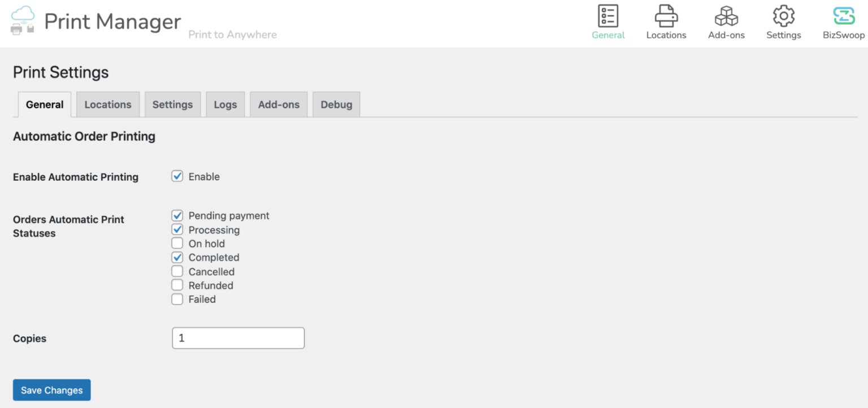Switch to the Locations tab

coord(107,104)
